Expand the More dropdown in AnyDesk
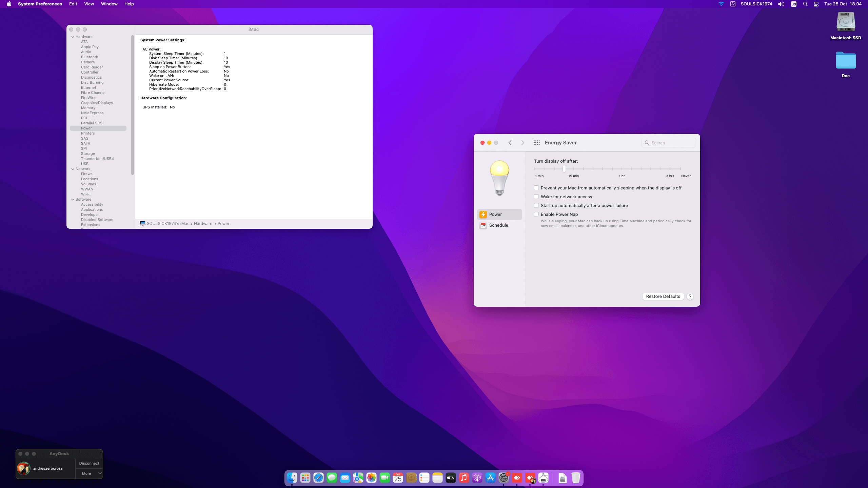 tap(89, 473)
